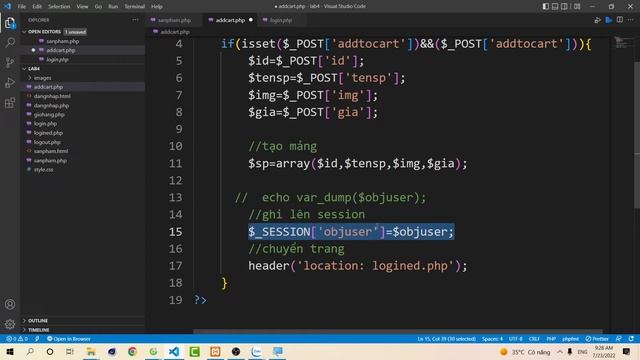The width and height of the screenshot is (640, 360).
Task: Click the VS Code logo in title bar
Action: 7,6
